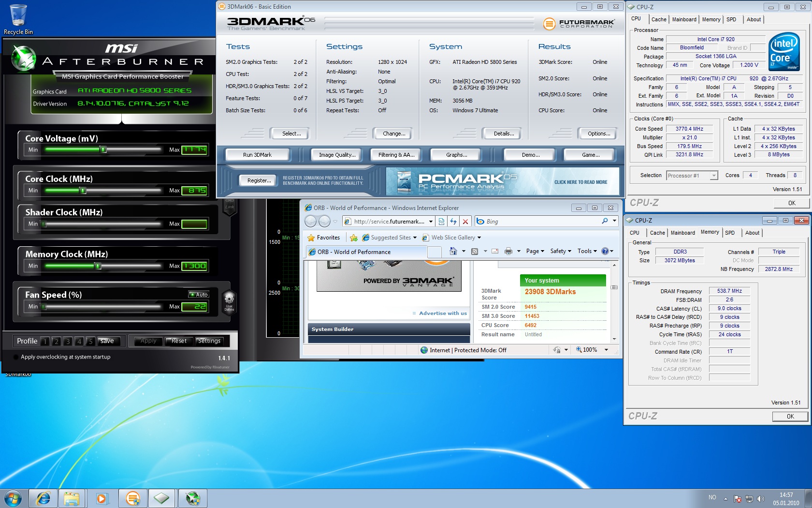Image resolution: width=812 pixels, height=508 pixels.
Task: Click the Bing search magnifier icon
Action: 605,221
